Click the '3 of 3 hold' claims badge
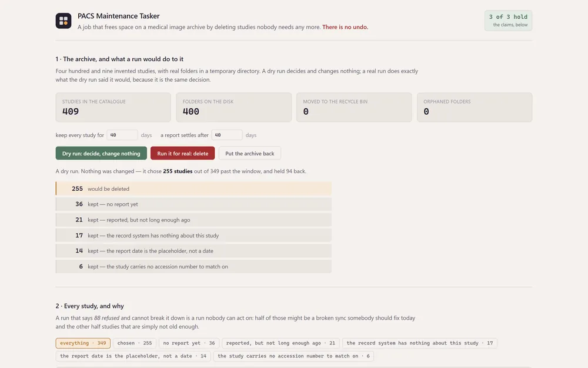Image resolution: width=588 pixels, height=368 pixels. point(508,21)
